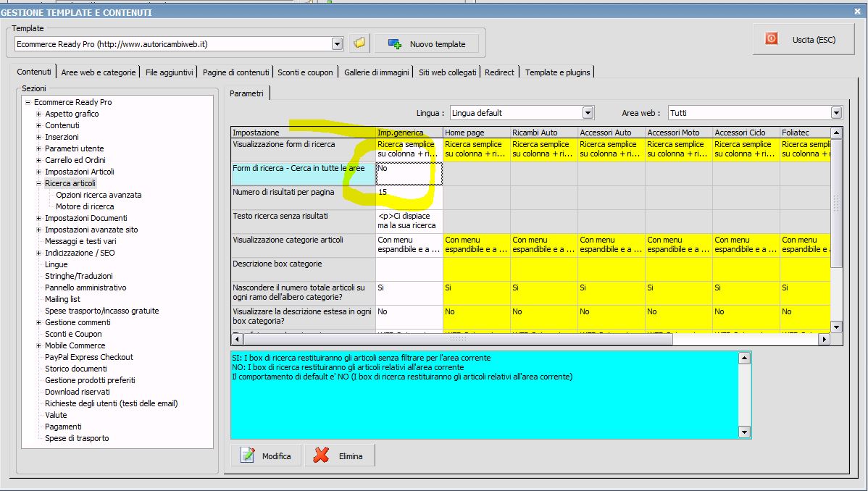Open the template folder icon
Viewport: 868px width, 491px height.
pos(359,43)
